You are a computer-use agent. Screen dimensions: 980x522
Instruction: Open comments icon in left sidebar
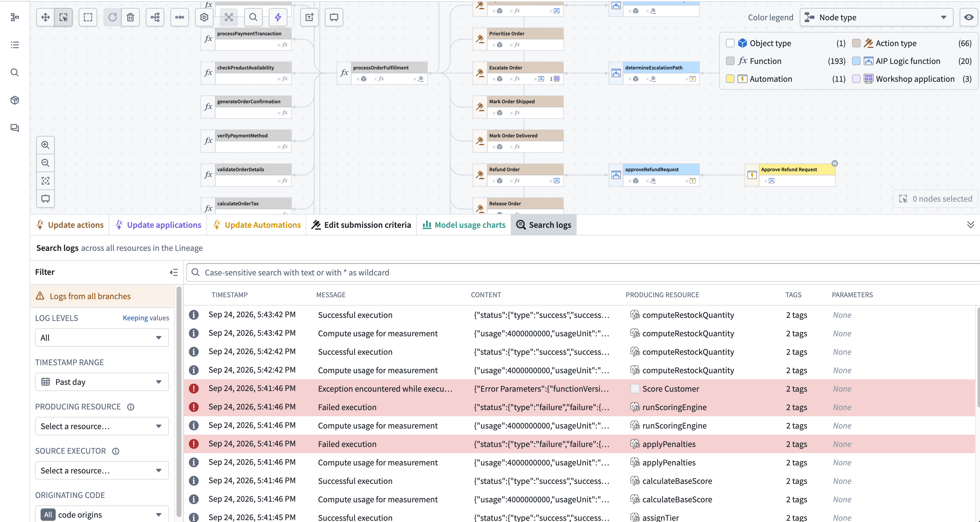coord(15,128)
